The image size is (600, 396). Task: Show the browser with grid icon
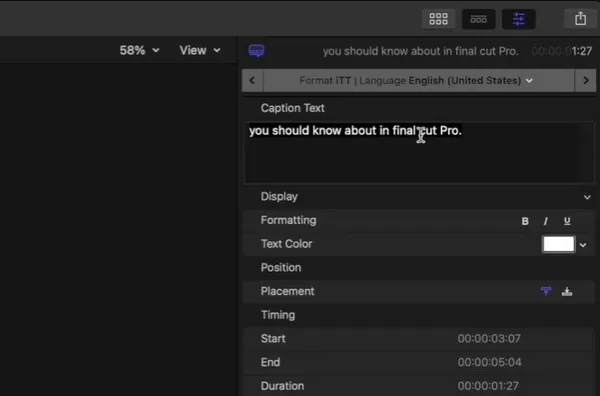(x=439, y=19)
